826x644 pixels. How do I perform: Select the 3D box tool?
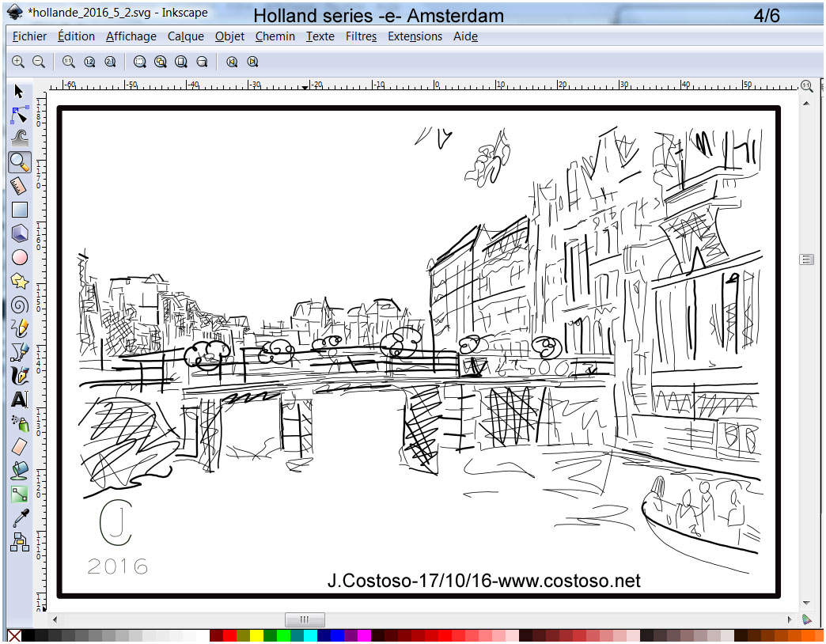pyautogui.click(x=19, y=233)
